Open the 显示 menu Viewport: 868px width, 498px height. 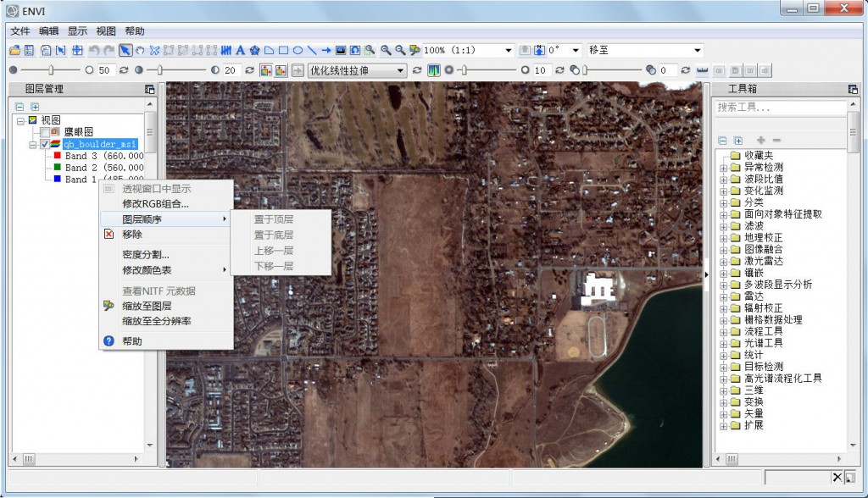[77, 31]
